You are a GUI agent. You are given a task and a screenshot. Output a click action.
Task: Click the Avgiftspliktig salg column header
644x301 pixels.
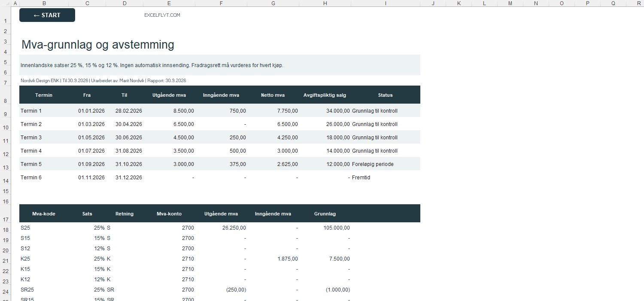tap(325, 95)
